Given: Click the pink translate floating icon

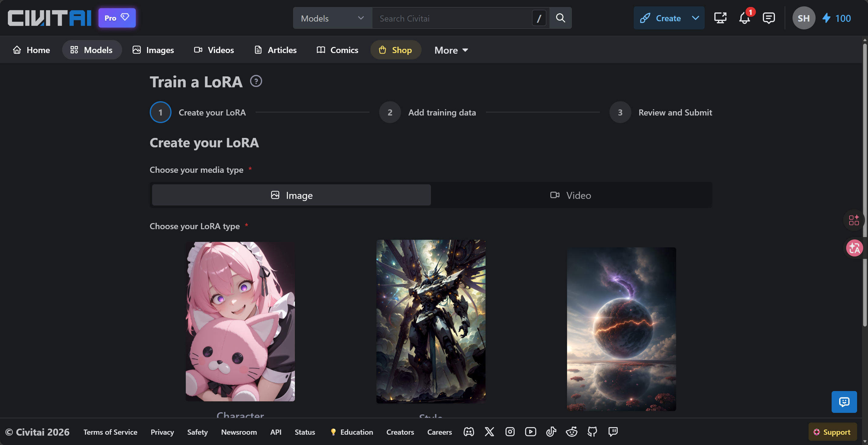Looking at the screenshot, I should 855,248.
